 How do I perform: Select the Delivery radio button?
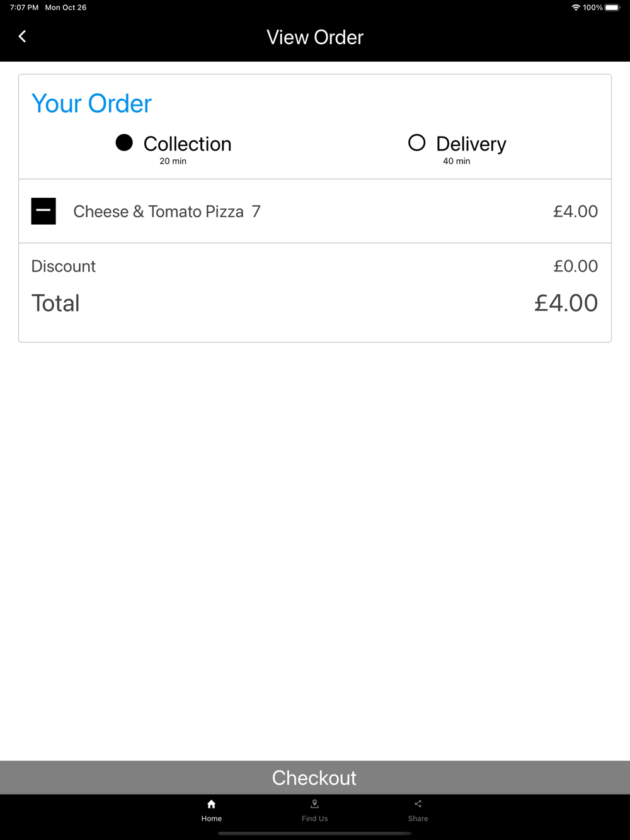(417, 143)
